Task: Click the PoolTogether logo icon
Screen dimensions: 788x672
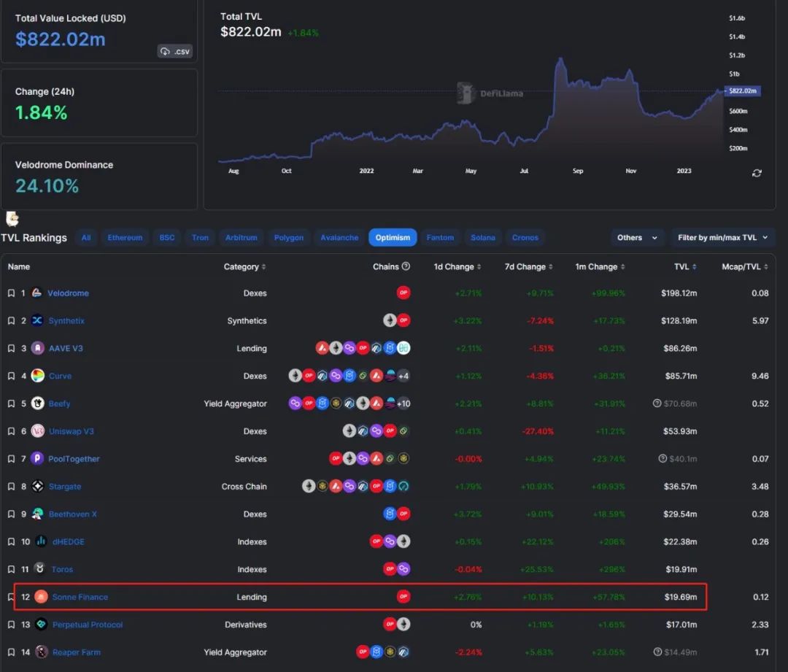Action: tap(37, 458)
